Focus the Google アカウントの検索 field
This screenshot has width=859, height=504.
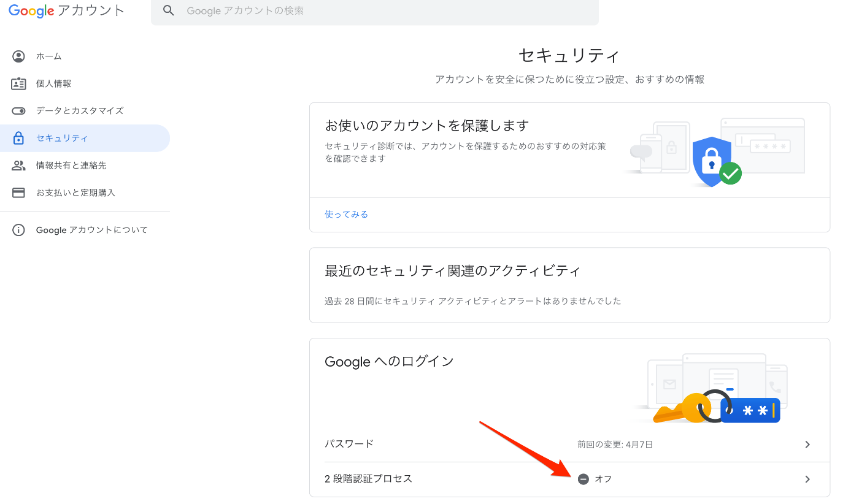pyautogui.click(x=375, y=11)
